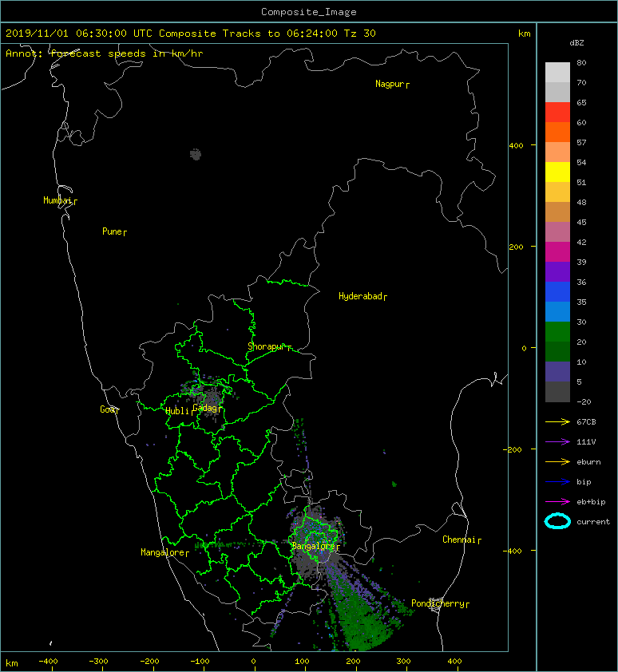The image size is (618, 672).
Task: Select the green 30 dBZ swatch
Action: click(557, 331)
